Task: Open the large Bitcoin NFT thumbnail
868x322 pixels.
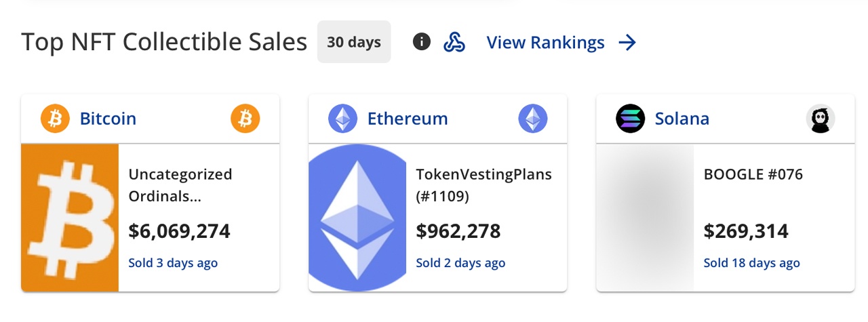Action: click(x=70, y=218)
